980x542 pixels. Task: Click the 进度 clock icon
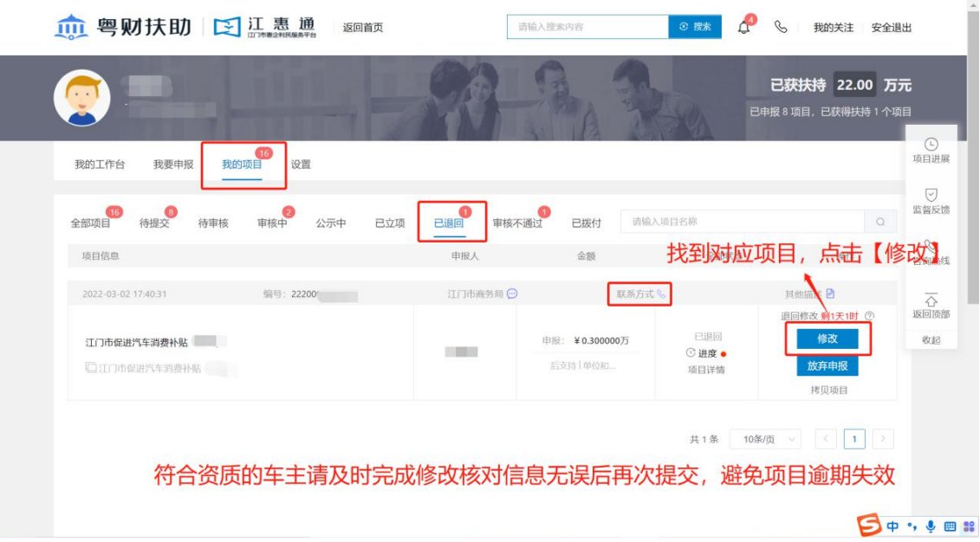(691, 352)
